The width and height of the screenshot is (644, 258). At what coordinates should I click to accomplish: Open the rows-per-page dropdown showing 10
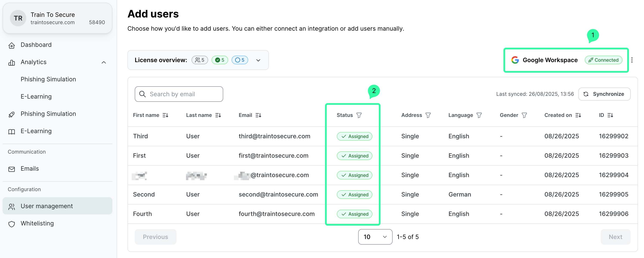tap(375, 237)
